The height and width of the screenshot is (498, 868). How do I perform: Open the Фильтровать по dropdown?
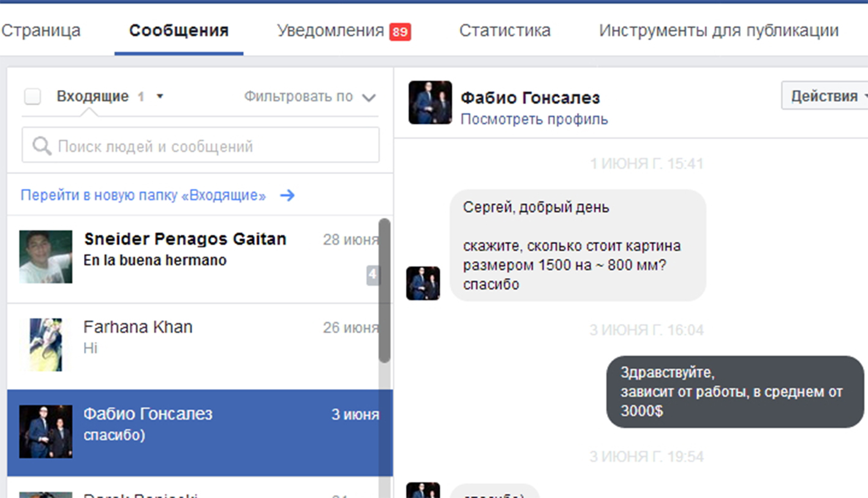[309, 97]
